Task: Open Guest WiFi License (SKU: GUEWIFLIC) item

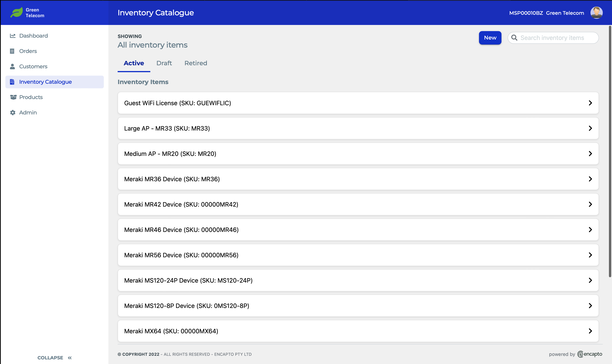Action: pyautogui.click(x=358, y=103)
